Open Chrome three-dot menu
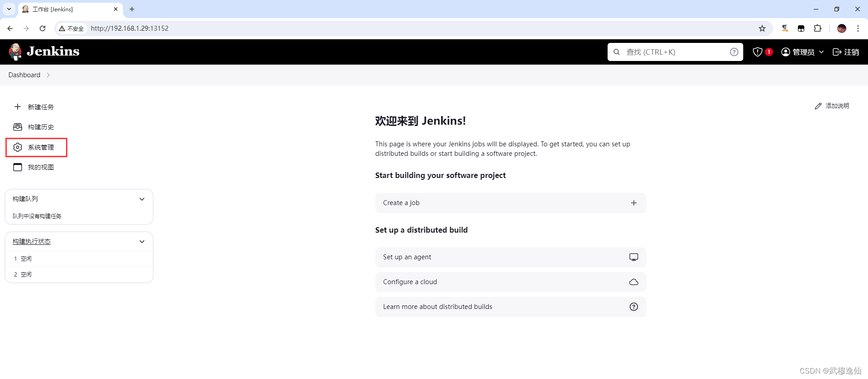This screenshot has width=868, height=379. tap(858, 28)
